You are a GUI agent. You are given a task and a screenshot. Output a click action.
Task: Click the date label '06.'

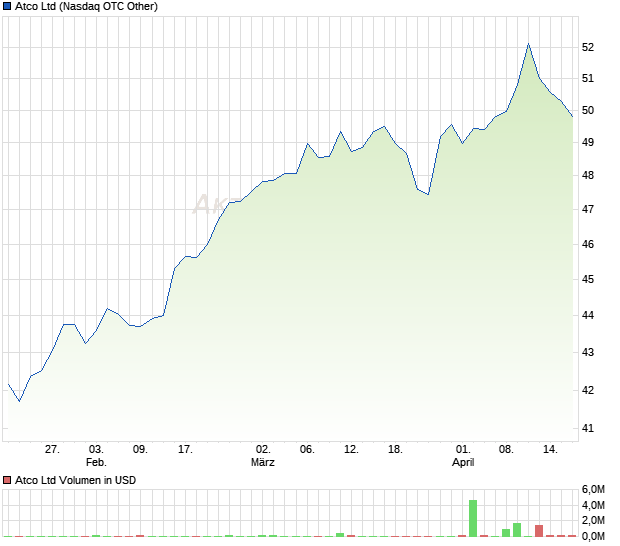pos(307,450)
